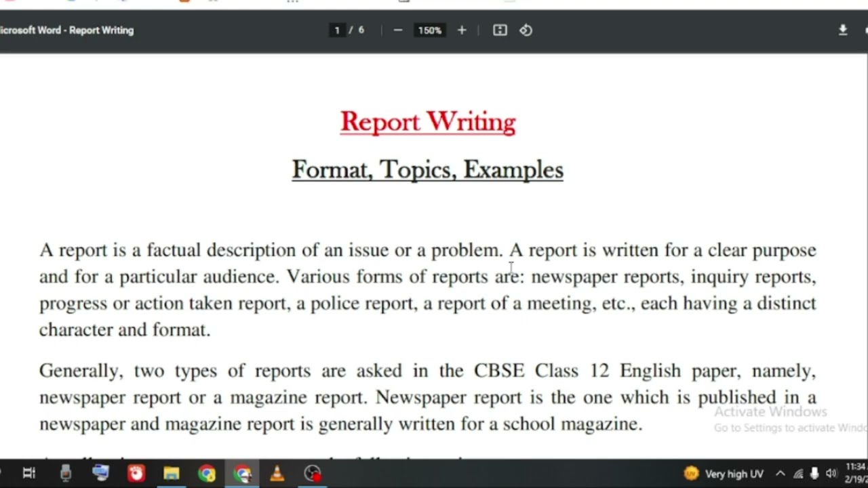Open the screen recorder taskbar icon

pyautogui.click(x=312, y=474)
